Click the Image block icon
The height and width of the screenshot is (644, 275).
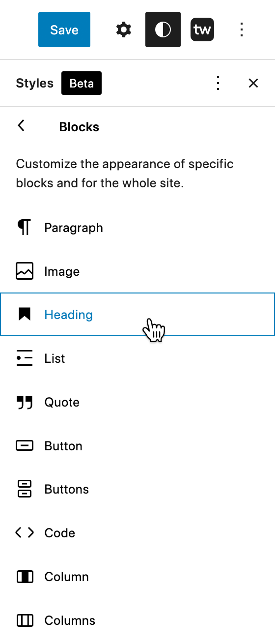[x=25, y=271]
